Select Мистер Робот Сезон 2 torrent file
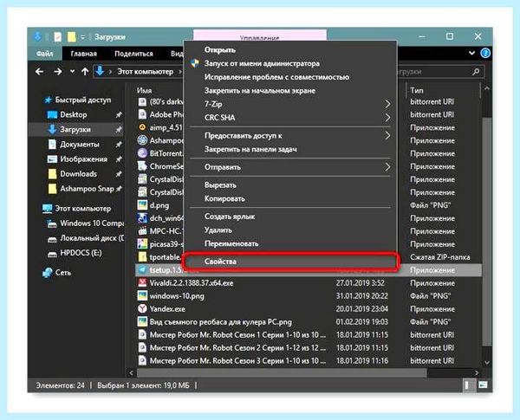Viewport: 520px width, 420px height. click(237, 348)
